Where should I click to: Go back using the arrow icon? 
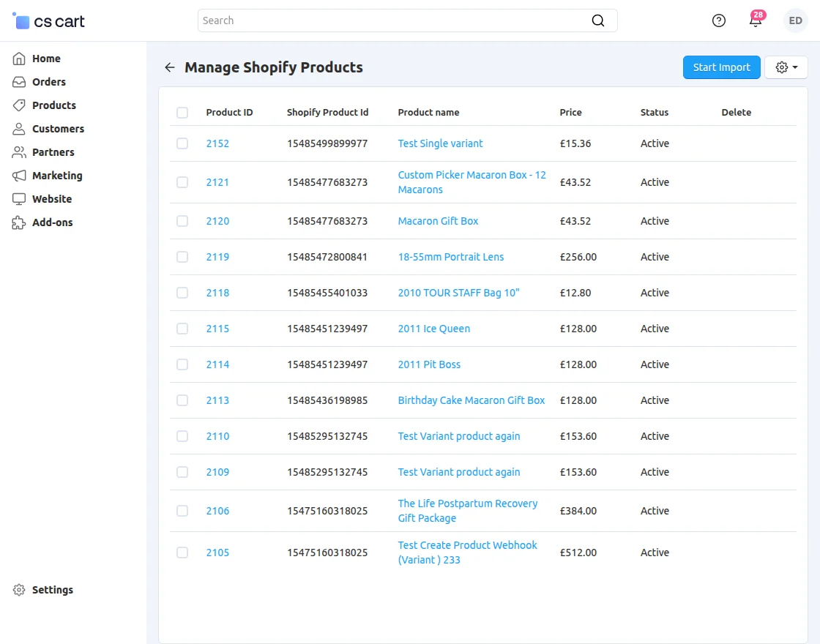(170, 67)
